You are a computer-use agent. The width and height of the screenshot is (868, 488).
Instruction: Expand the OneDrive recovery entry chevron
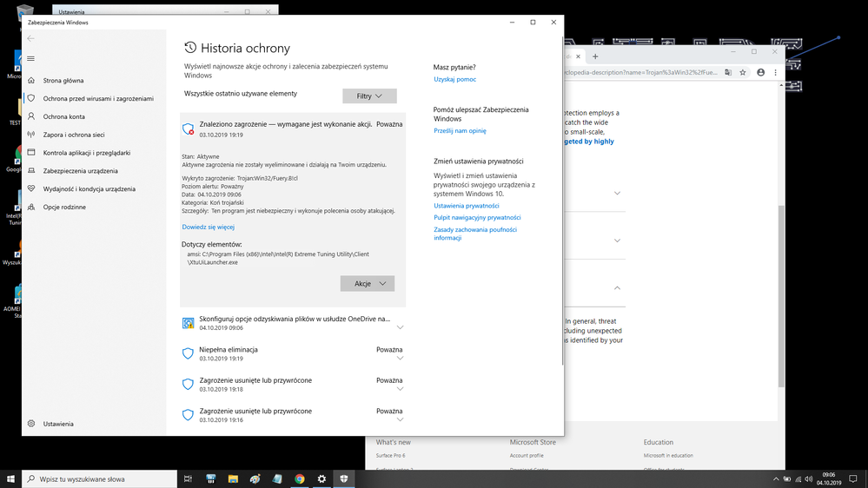(x=401, y=327)
